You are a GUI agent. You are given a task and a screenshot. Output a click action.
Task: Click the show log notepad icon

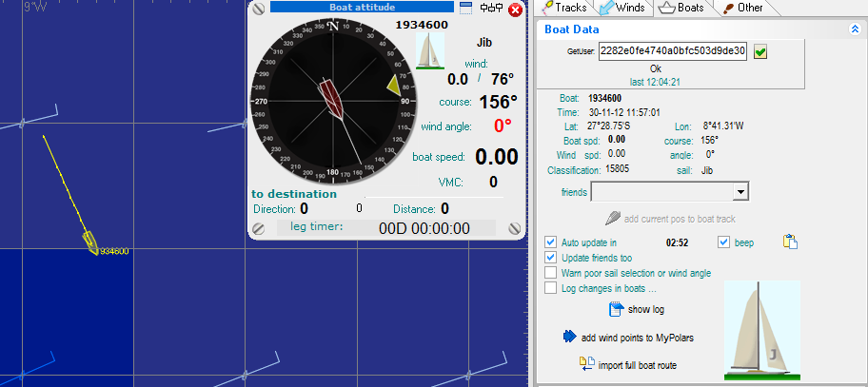coord(616,309)
